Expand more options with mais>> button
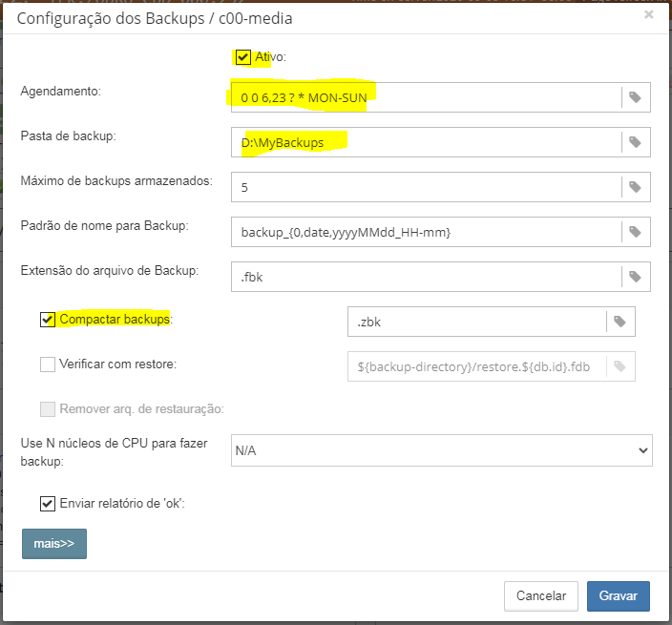Image resolution: width=672 pixels, height=625 pixels. (x=54, y=543)
